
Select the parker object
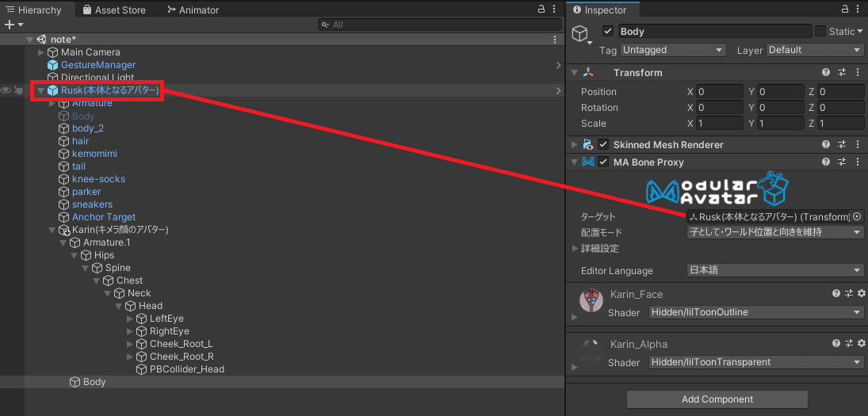[86, 192]
